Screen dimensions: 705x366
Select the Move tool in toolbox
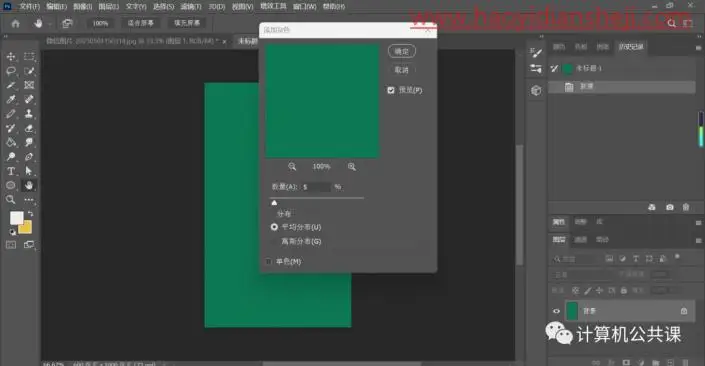[11, 57]
